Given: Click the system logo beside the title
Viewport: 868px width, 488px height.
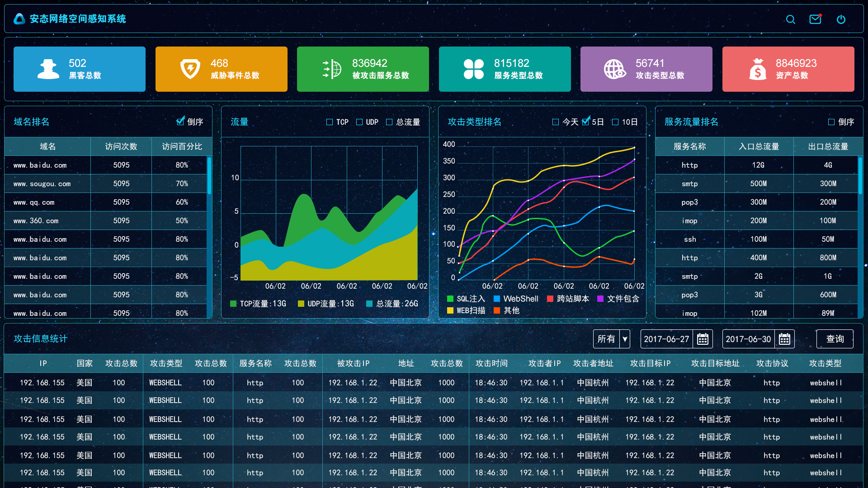Looking at the screenshot, I should pyautogui.click(x=19, y=19).
